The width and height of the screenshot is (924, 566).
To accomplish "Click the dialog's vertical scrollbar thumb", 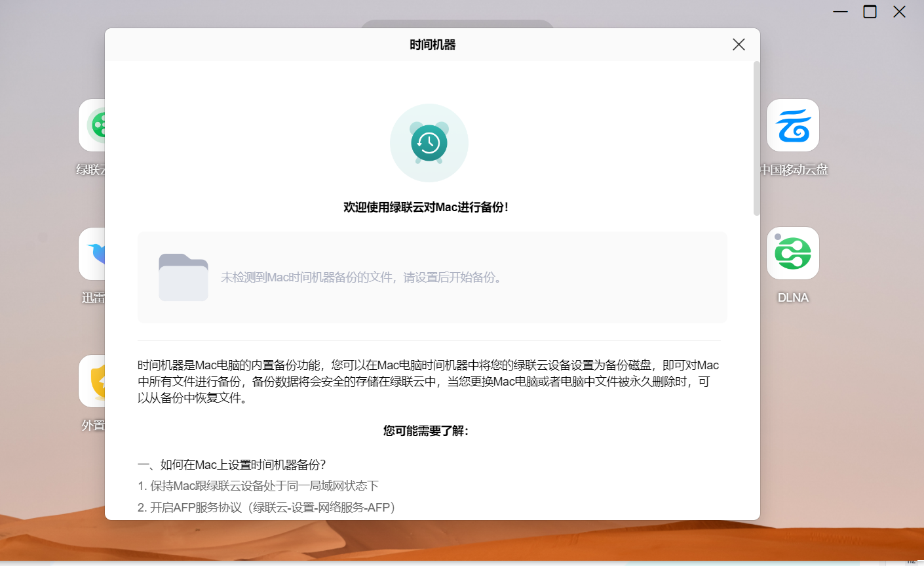I will [x=757, y=138].
